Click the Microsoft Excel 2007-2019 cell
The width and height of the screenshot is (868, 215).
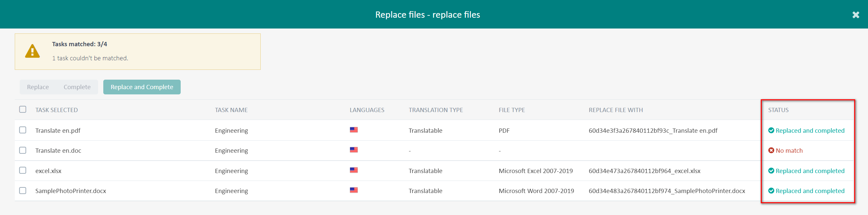pyautogui.click(x=536, y=171)
